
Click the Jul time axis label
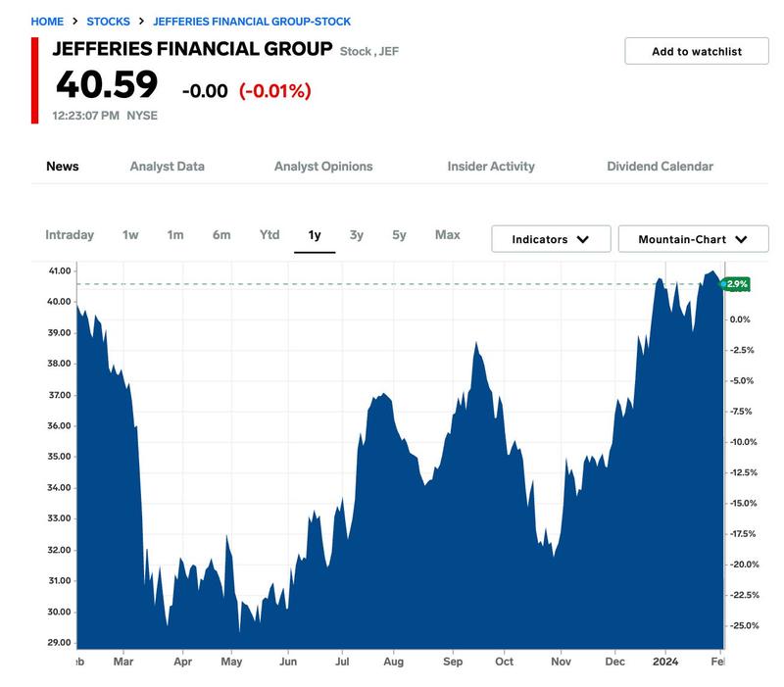coord(342,662)
